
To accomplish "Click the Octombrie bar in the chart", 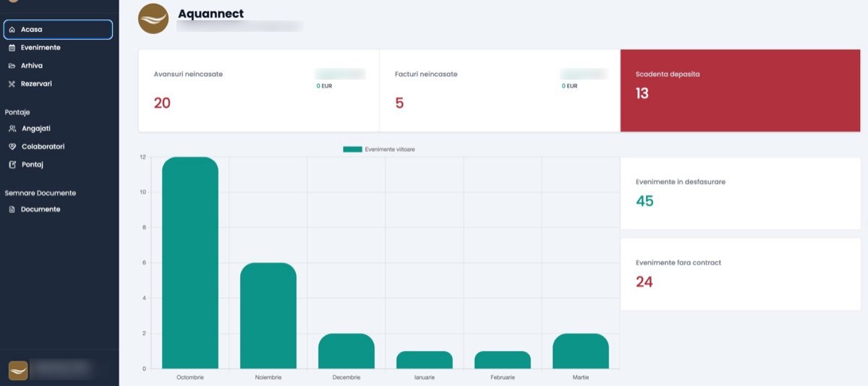I will tap(190, 263).
